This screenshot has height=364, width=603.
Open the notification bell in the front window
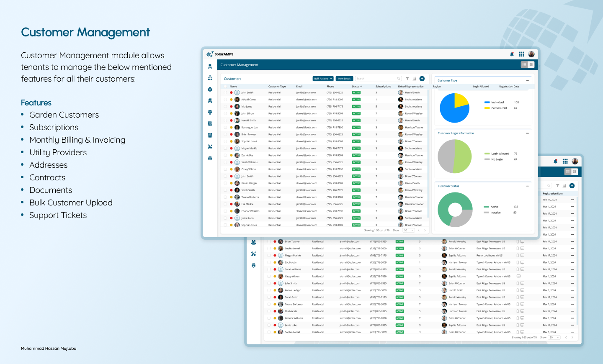(x=512, y=54)
